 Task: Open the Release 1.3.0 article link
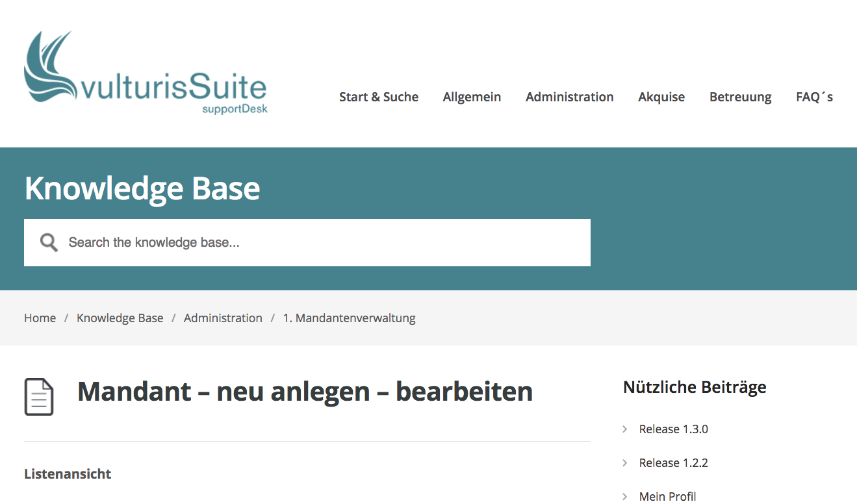point(673,429)
